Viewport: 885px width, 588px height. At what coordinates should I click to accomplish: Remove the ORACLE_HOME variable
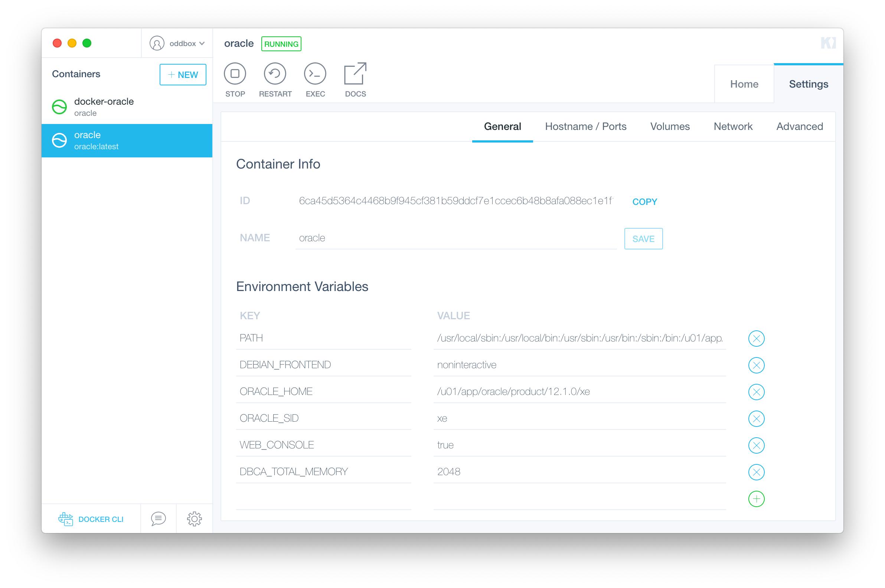pos(756,392)
